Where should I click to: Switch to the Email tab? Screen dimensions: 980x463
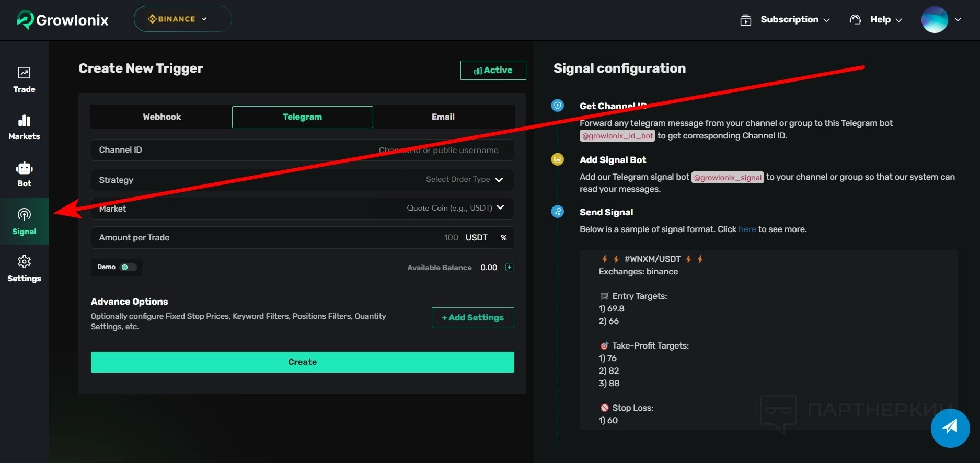point(443,117)
